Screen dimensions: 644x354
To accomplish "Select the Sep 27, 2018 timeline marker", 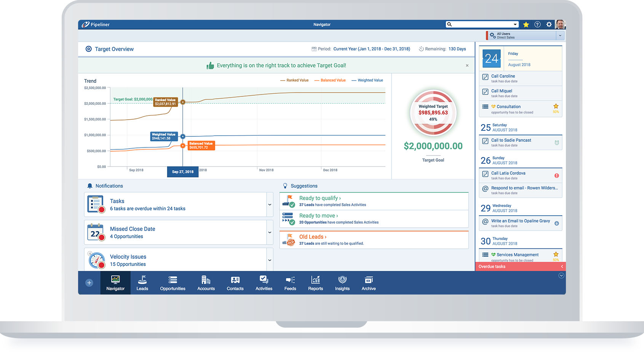I will pyautogui.click(x=183, y=172).
